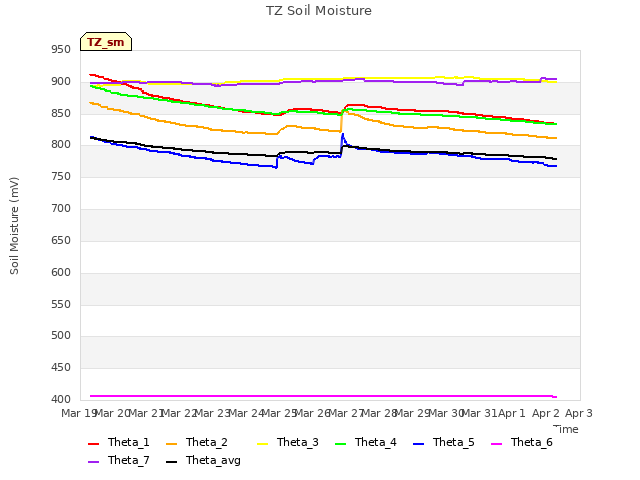Click the Theta_6 legend label
The image size is (640, 480).
(531, 442)
